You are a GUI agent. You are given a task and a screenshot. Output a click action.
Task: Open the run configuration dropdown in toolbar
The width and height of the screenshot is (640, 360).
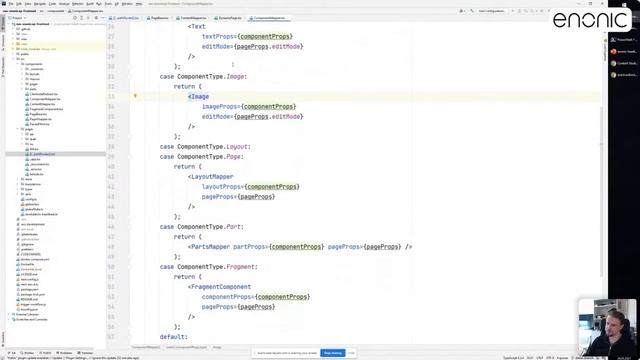point(491,11)
